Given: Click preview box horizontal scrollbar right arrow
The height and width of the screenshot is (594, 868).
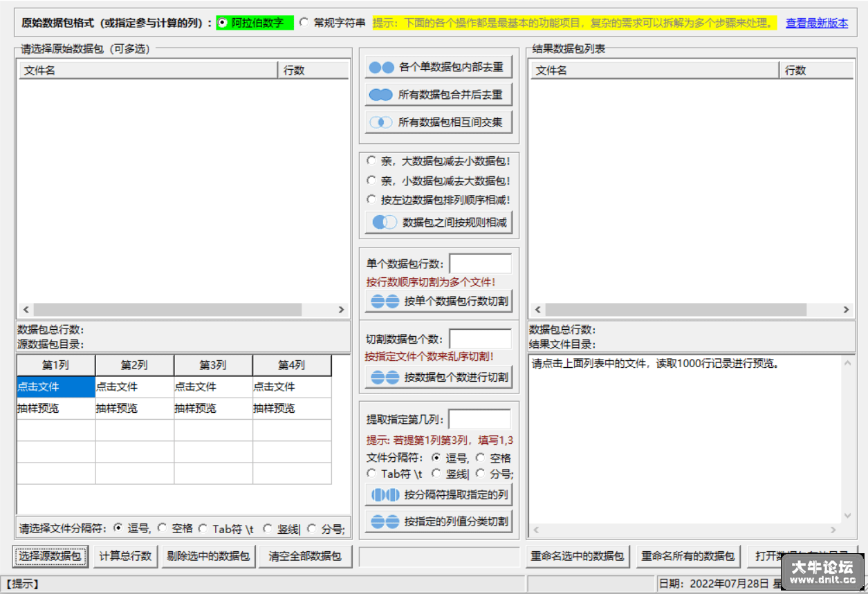Looking at the screenshot, I should 833,530.
